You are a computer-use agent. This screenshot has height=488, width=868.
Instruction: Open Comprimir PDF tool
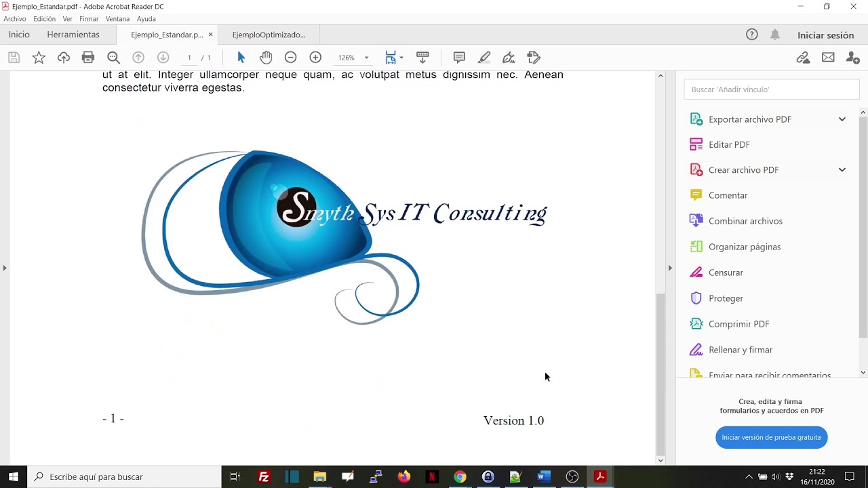click(738, 324)
